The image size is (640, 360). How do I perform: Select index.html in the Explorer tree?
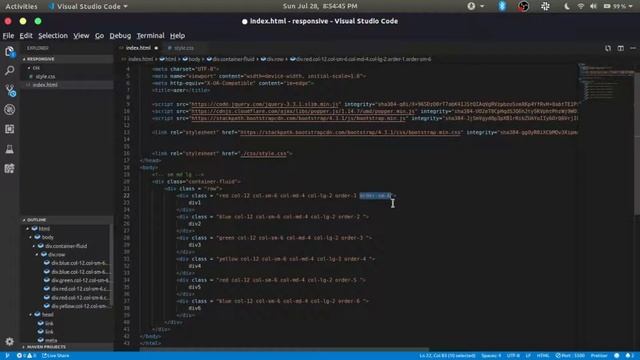point(45,85)
